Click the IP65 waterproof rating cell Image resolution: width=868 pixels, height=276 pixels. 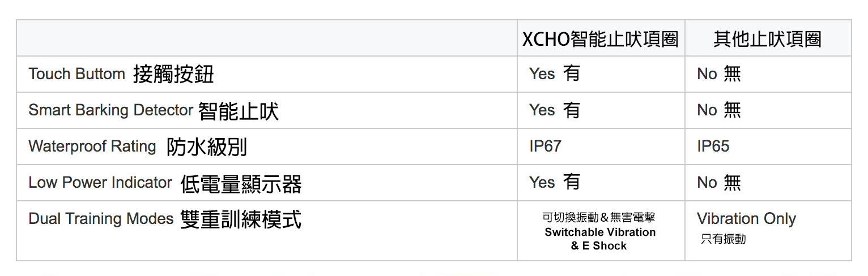click(713, 146)
